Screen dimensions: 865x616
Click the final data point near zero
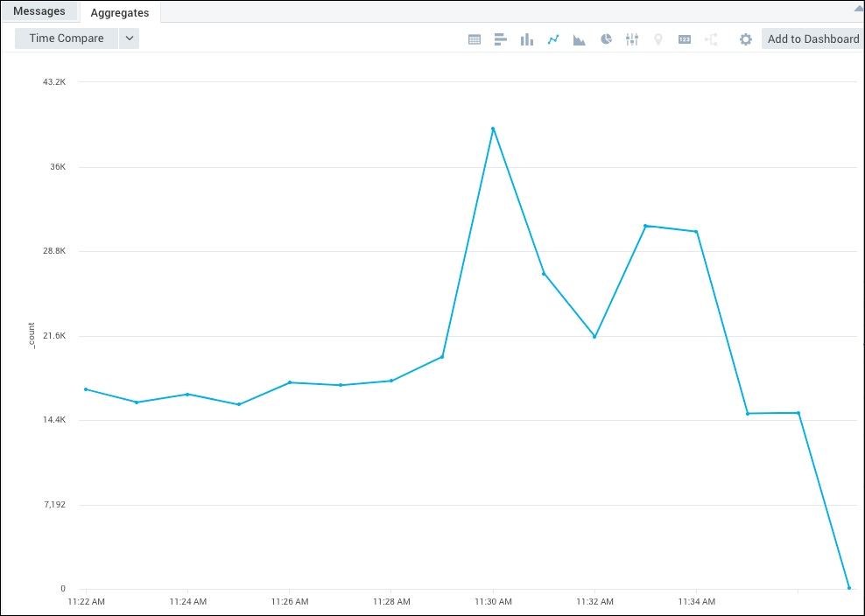point(848,588)
